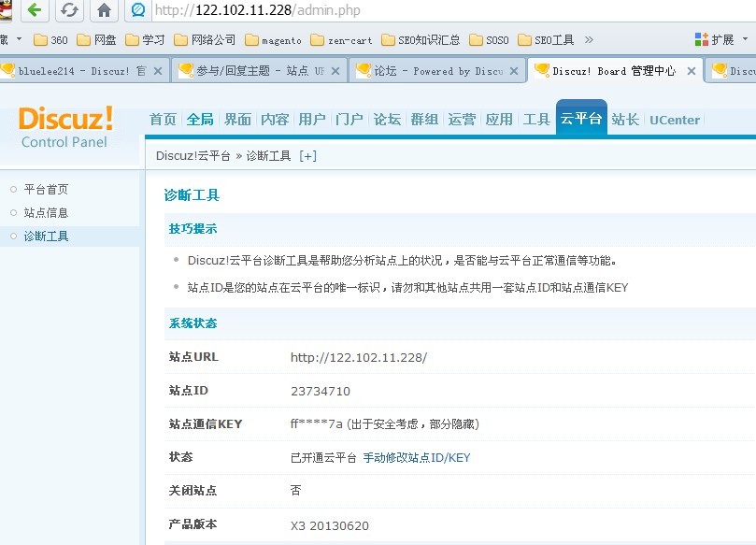Open the favorites dropdown arrow before 360
756x545 pixels.
click(19, 38)
